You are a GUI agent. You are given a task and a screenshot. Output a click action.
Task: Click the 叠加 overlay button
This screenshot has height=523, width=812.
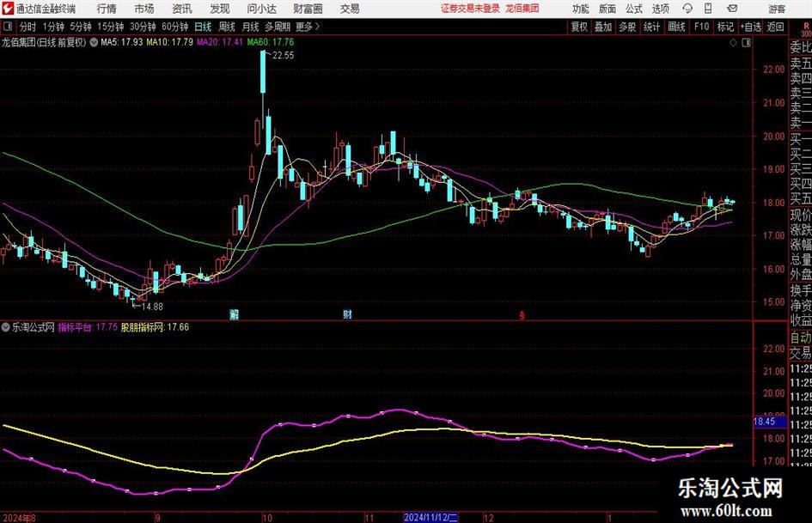tap(603, 27)
